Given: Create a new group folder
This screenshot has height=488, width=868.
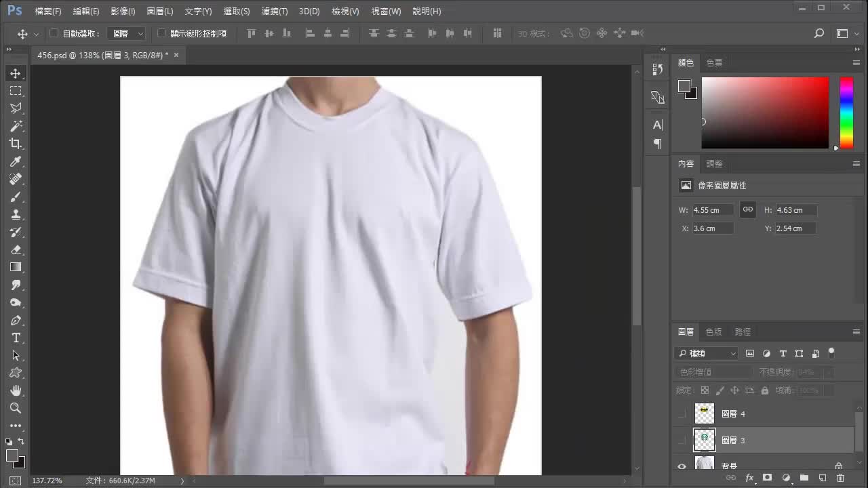Looking at the screenshot, I should (x=804, y=478).
